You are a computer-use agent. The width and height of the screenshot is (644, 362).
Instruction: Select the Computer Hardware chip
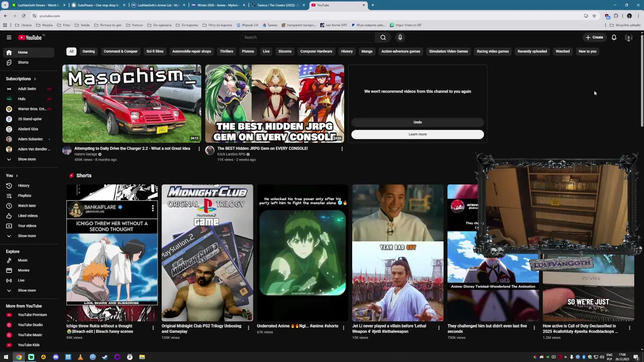pos(316,51)
